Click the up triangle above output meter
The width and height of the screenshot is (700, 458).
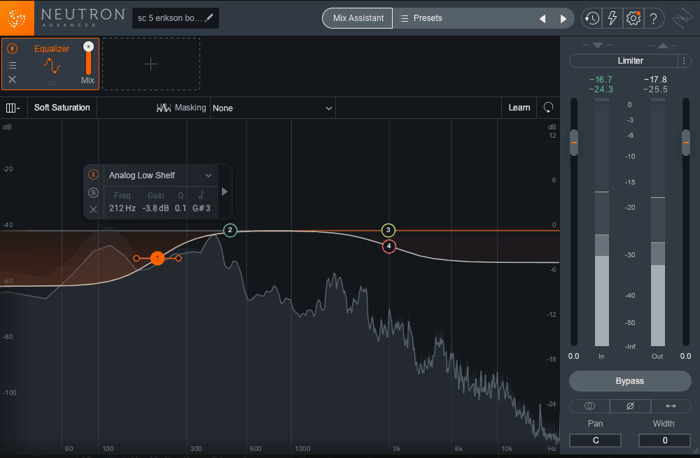point(663,45)
